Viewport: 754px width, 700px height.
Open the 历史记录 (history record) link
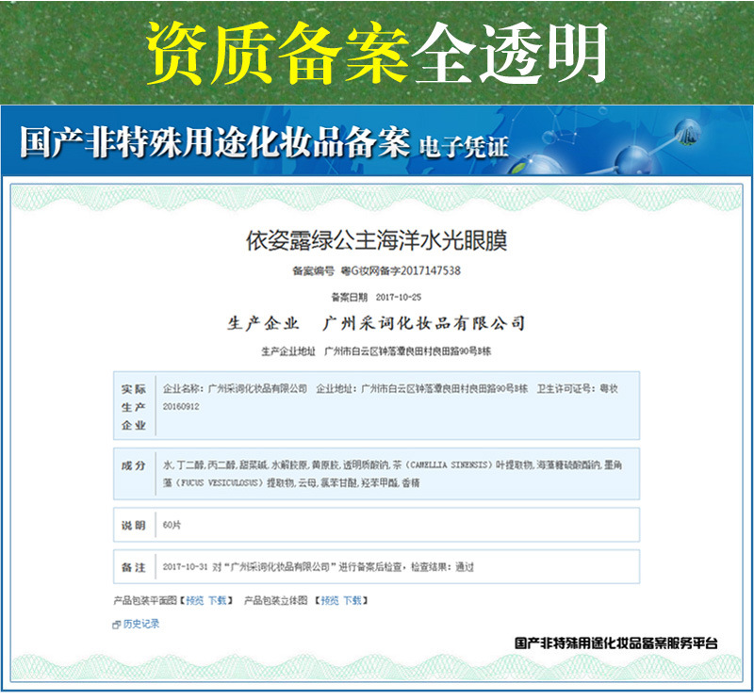click(x=140, y=625)
